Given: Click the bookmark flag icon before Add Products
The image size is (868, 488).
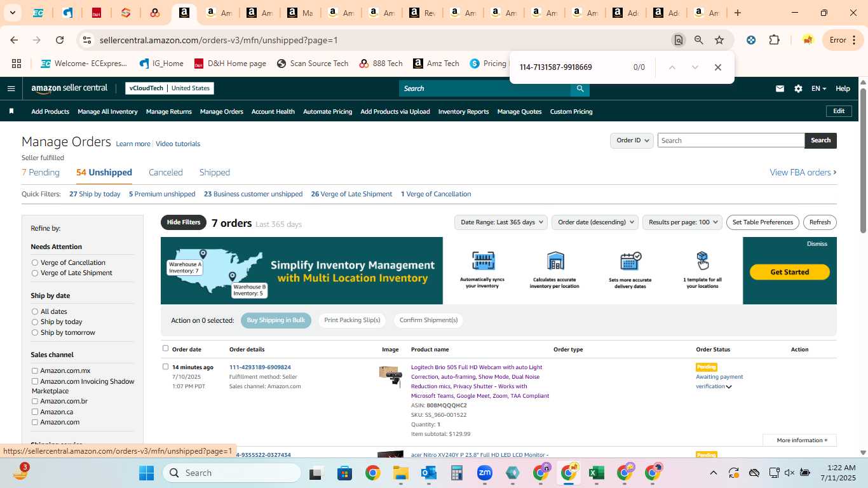Looking at the screenshot, I should click(11, 111).
